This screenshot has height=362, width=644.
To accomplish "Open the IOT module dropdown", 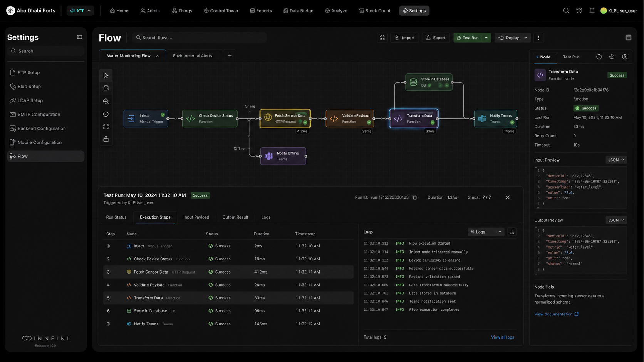I will (80, 11).
